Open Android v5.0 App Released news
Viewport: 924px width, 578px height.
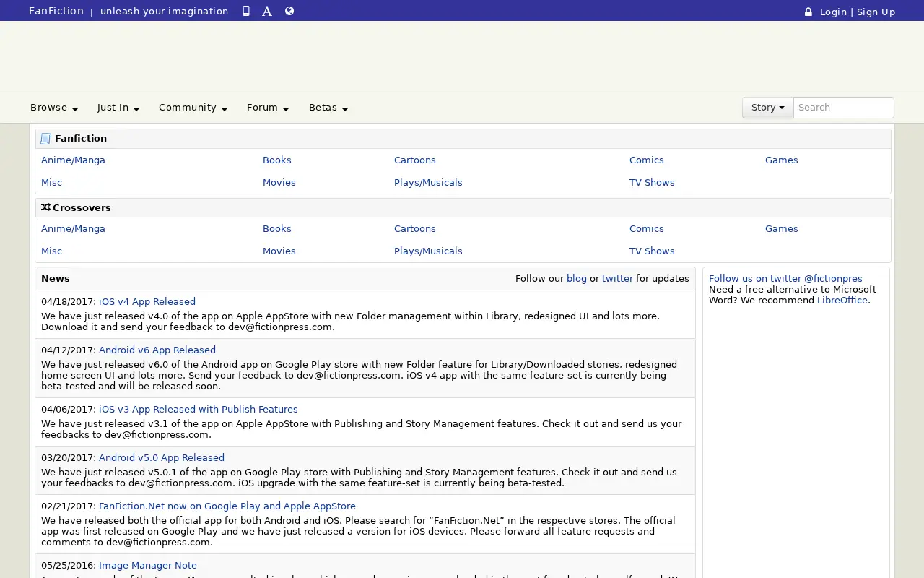tap(162, 458)
